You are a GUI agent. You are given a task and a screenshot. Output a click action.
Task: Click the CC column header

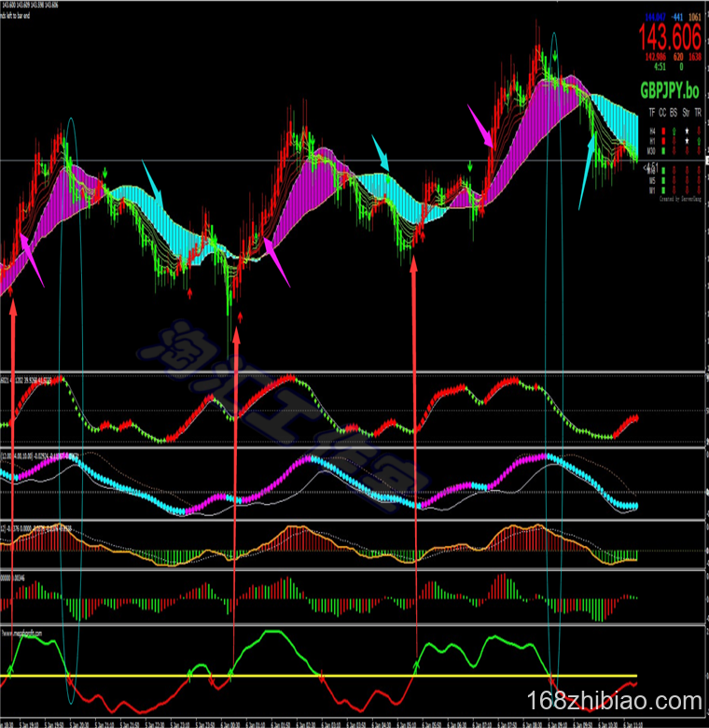click(x=662, y=112)
